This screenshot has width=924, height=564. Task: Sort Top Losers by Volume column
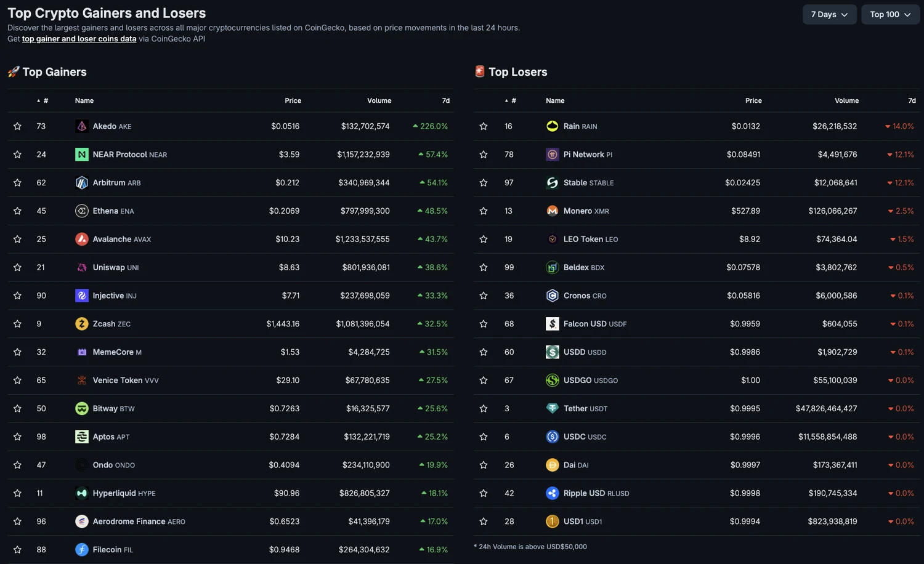pyautogui.click(x=846, y=100)
